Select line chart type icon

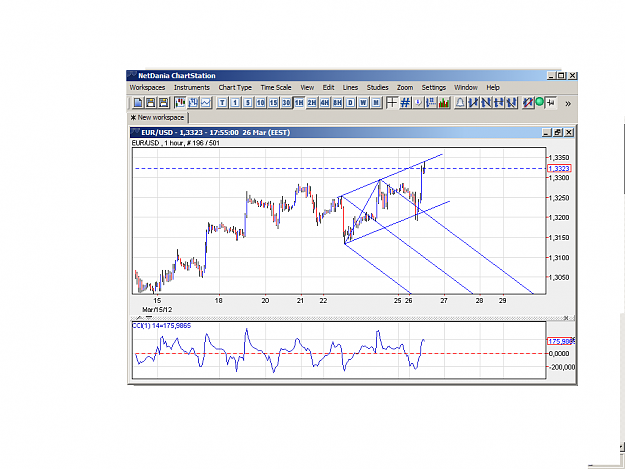[206, 103]
